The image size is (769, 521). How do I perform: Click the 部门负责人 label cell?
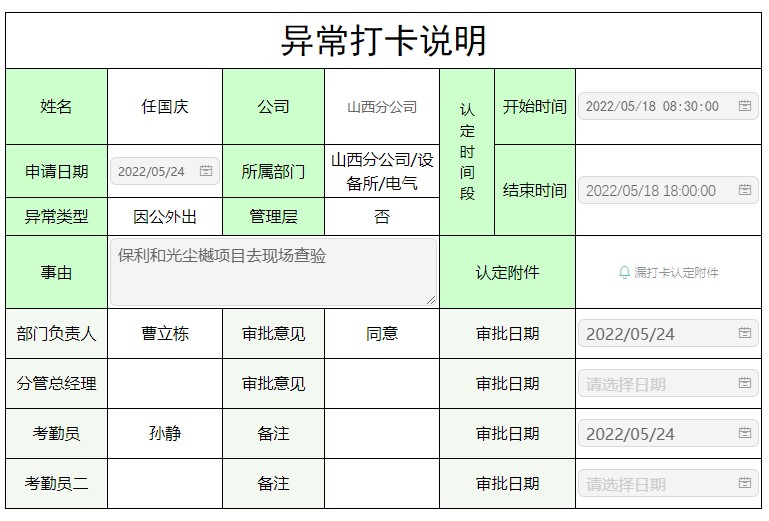tap(56, 334)
